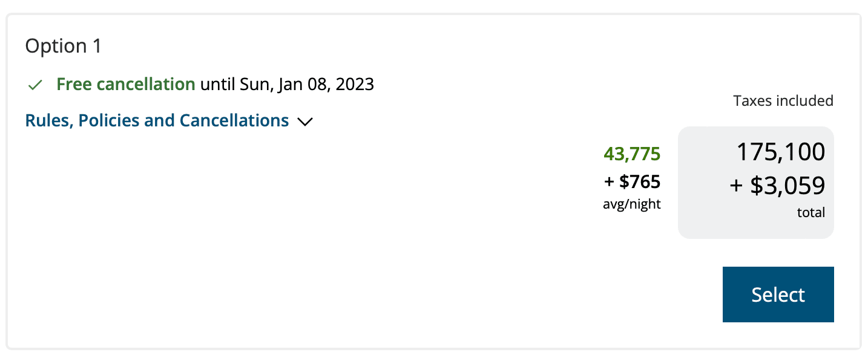Click the green 43,775 points value

pos(631,155)
